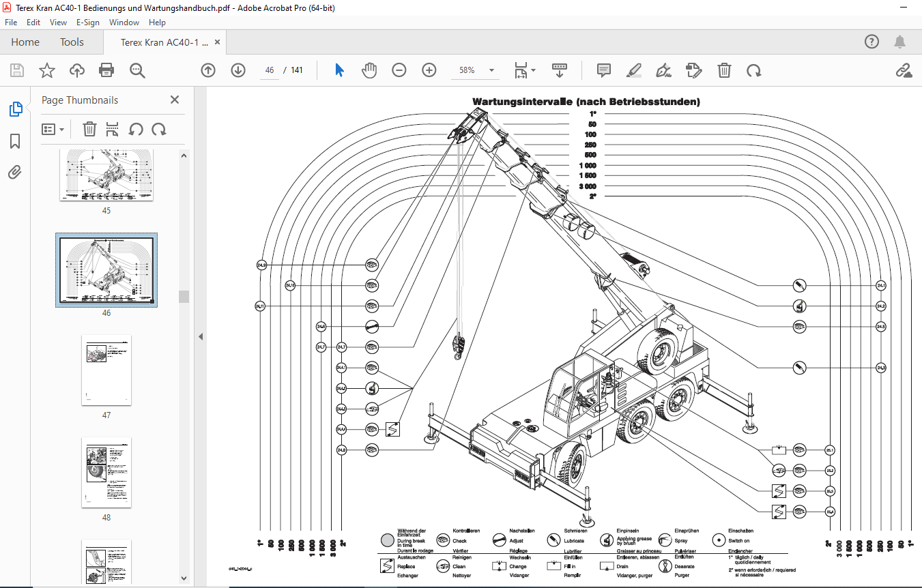922x588 pixels.
Task: Open the File menu
Action: point(11,22)
